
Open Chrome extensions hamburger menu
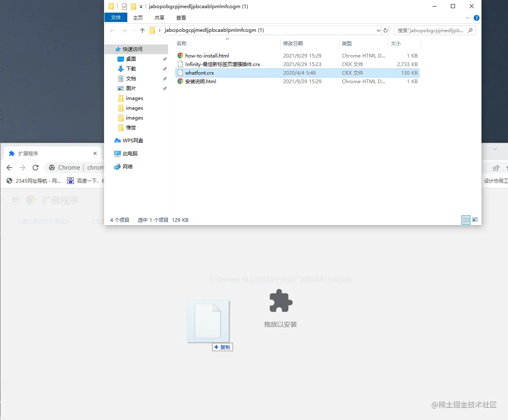coord(16,200)
